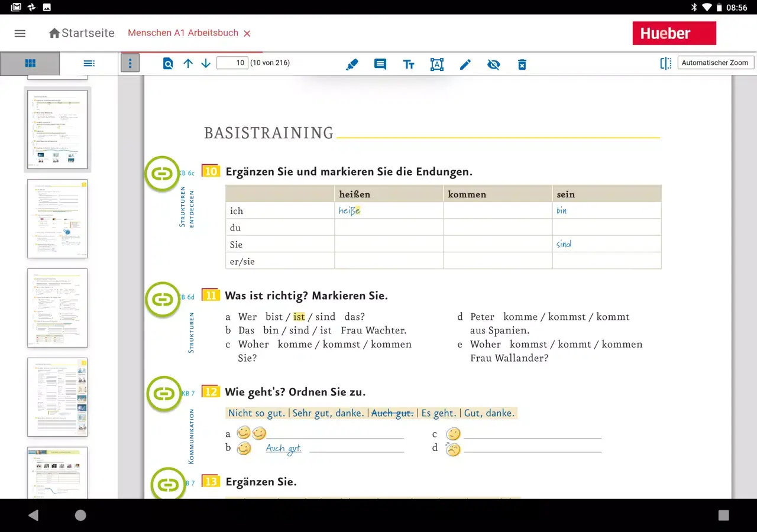Click the Hueber logo

(x=674, y=33)
